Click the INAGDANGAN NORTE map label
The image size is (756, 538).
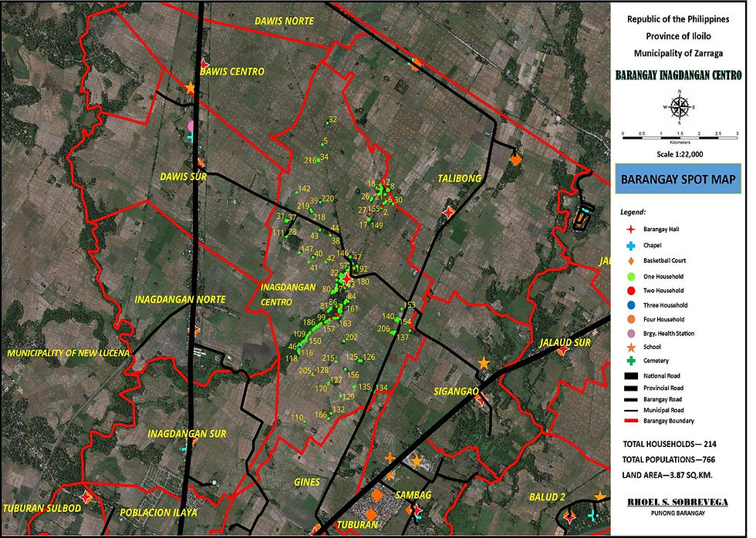tap(181, 300)
